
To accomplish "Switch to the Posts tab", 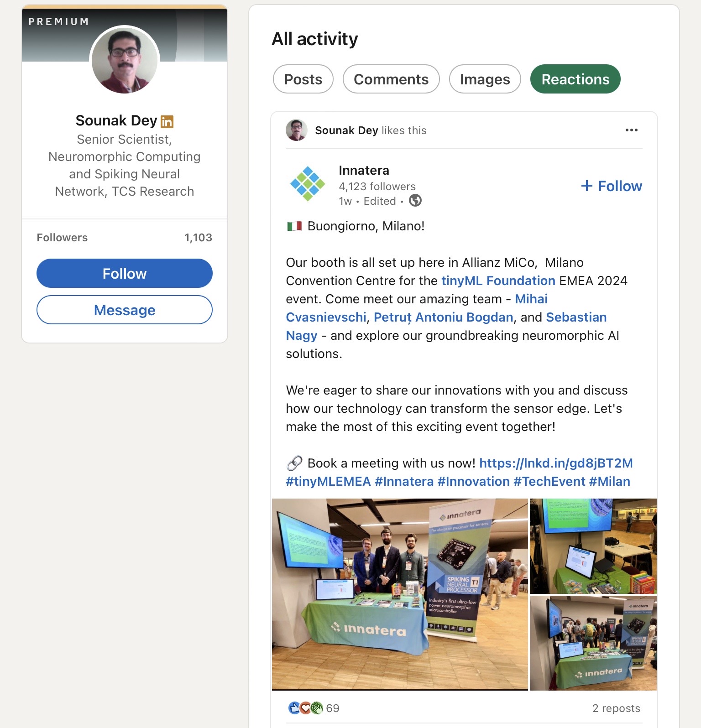I will click(x=303, y=79).
